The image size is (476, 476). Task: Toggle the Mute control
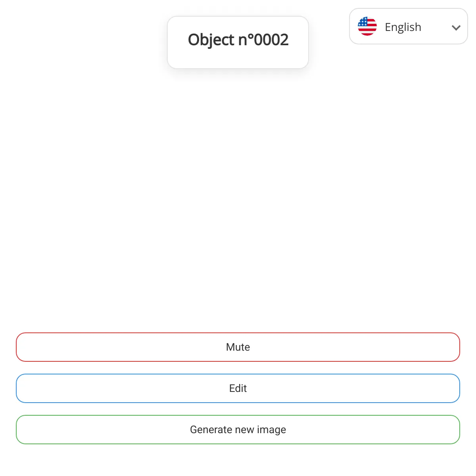238,347
